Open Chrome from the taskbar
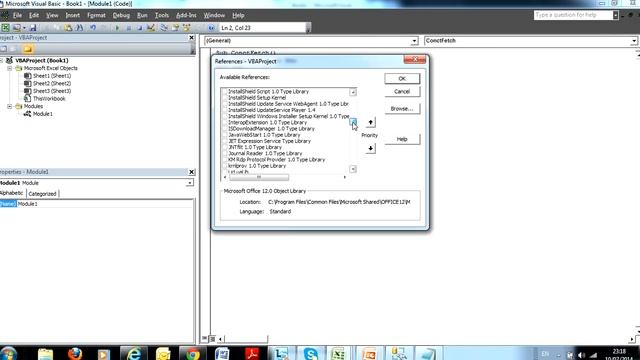The width and height of the screenshot is (640, 360). point(192,353)
